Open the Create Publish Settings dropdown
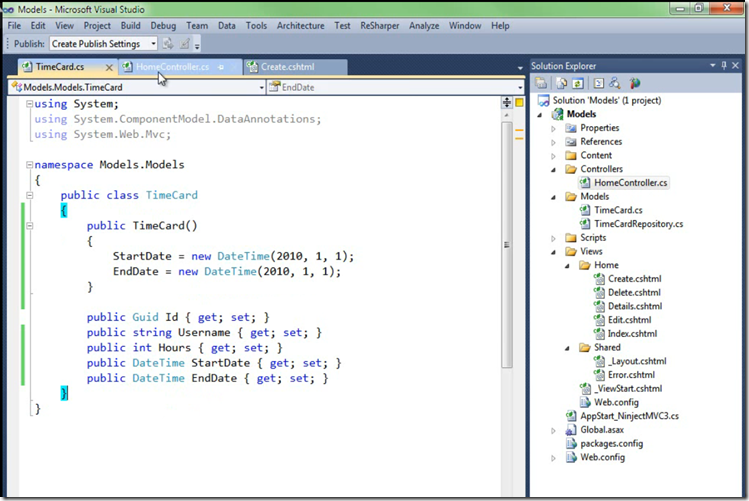749x501 pixels. [x=153, y=44]
